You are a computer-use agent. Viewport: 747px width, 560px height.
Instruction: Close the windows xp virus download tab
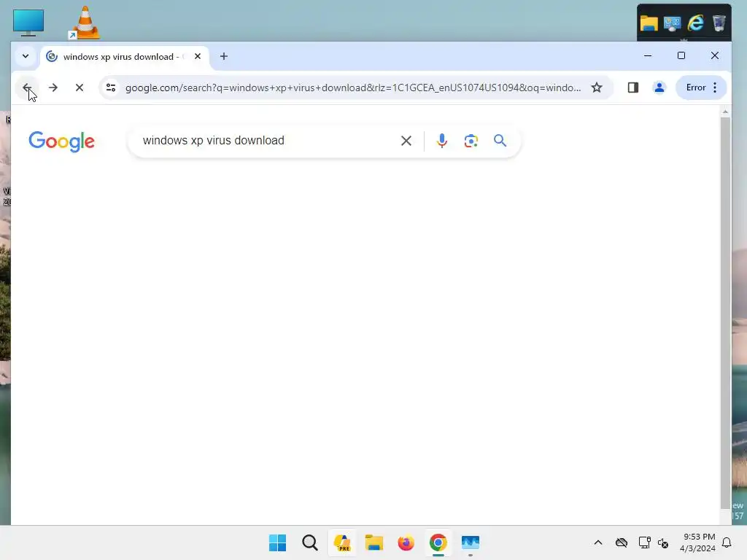tap(198, 56)
